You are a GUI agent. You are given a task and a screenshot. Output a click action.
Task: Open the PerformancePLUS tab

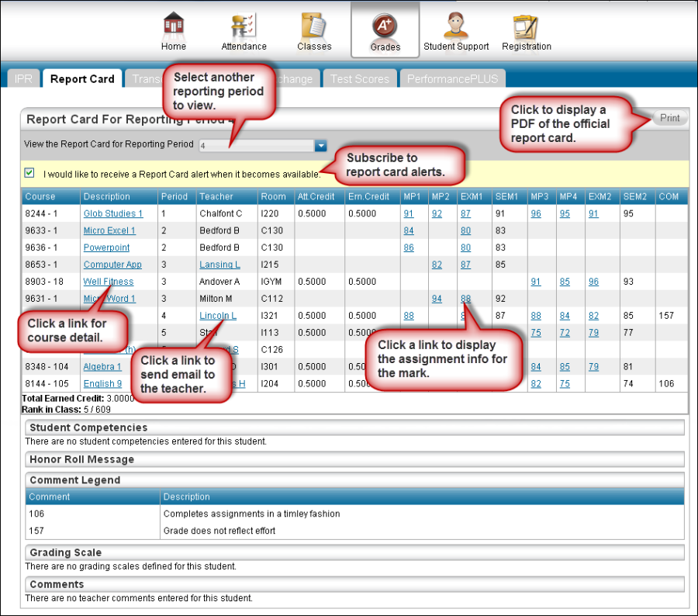point(453,79)
